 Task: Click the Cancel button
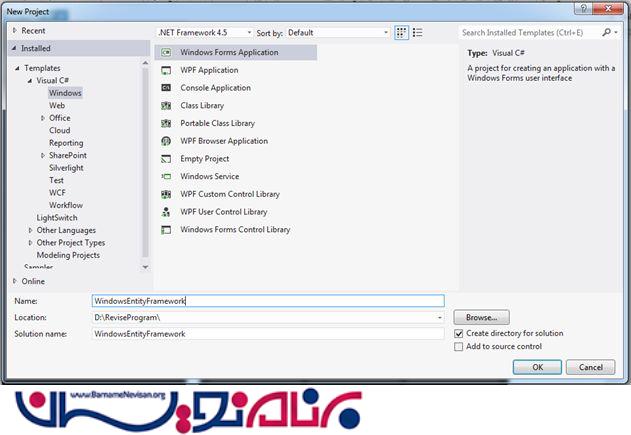click(591, 367)
